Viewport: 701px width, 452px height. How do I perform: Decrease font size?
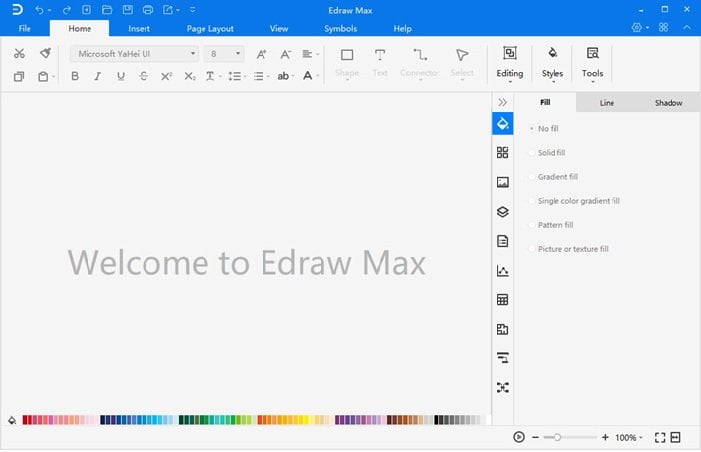coord(285,54)
